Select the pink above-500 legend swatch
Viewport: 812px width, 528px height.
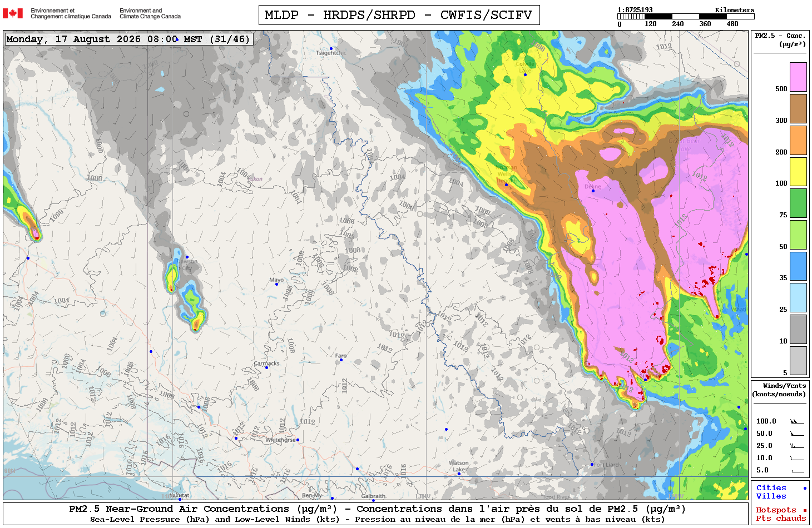tap(798, 77)
